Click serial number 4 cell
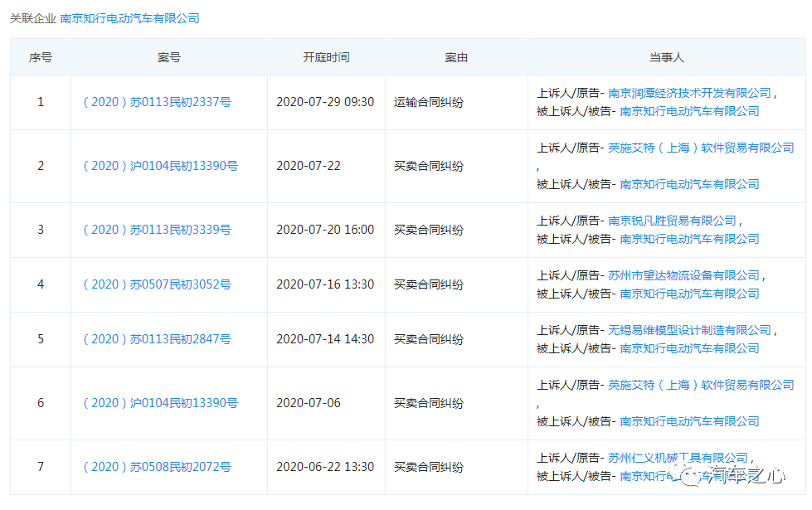Image resolution: width=812 pixels, height=510 pixels. 41,284
